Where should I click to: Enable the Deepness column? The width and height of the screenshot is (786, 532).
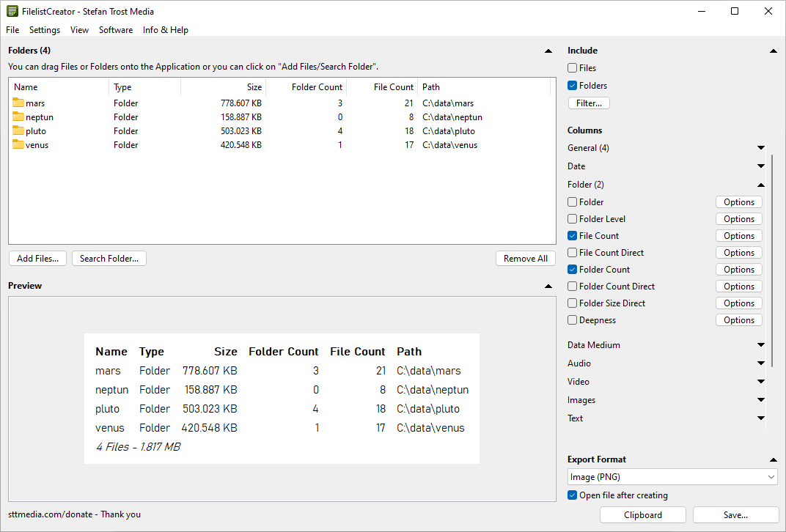click(571, 319)
